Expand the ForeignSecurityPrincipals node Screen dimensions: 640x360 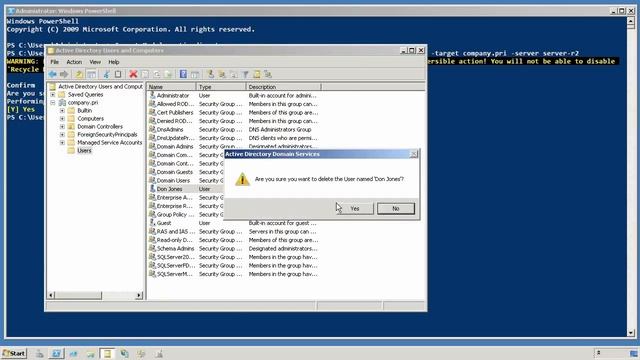62,134
